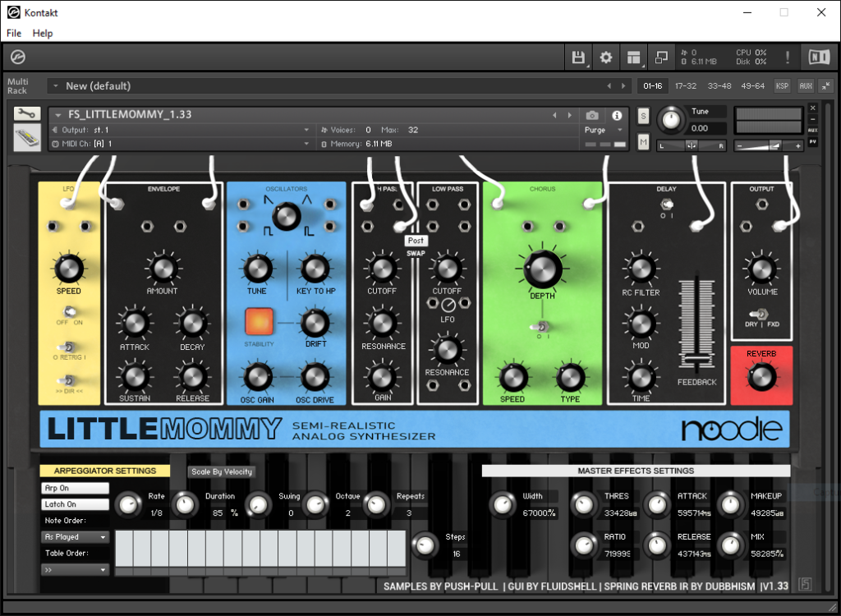Toggle the Arp On button
Viewport: 841px width, 616px height.
(75, 489)
